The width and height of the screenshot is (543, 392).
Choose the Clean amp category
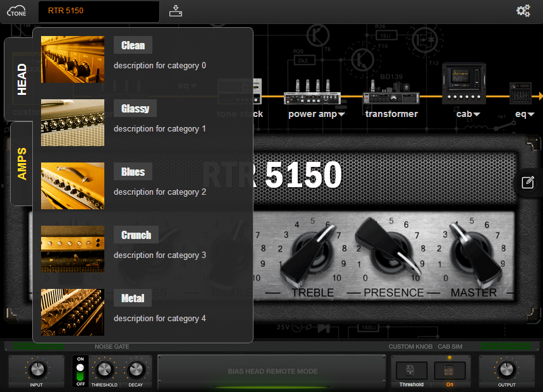(133, 45)
